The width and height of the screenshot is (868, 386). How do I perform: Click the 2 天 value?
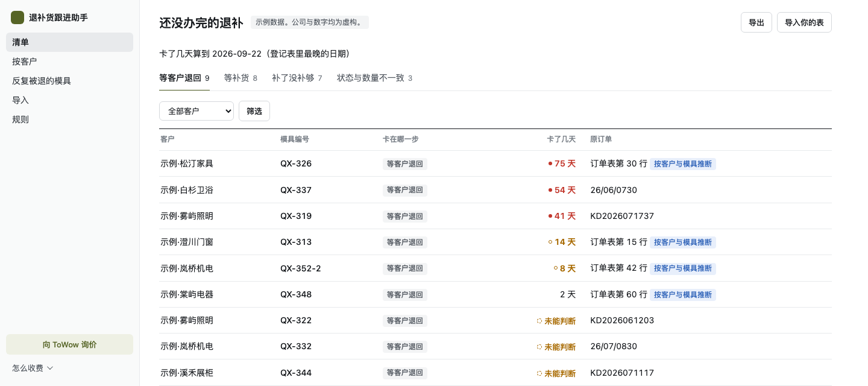coord(568,294)
